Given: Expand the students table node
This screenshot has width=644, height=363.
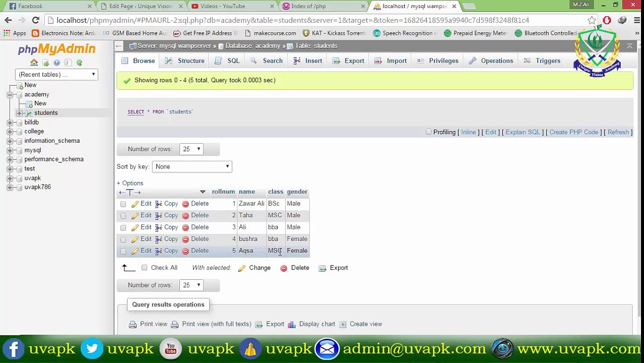Looking at the screenshot, I should pos(19,113).
